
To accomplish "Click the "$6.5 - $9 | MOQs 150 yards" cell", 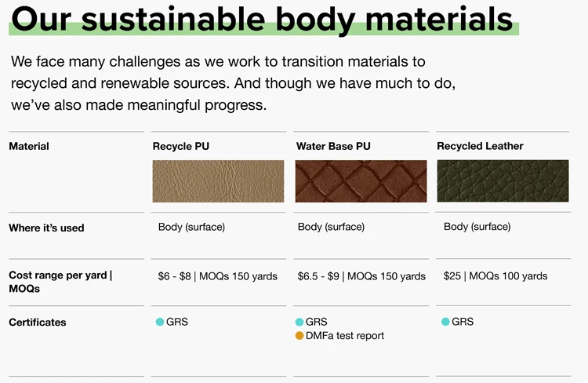I will click(361, 276).
